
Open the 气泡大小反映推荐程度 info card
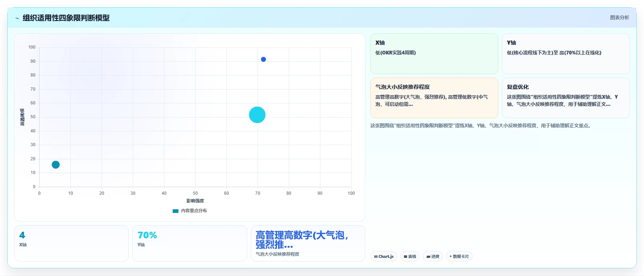click(434, 98)
